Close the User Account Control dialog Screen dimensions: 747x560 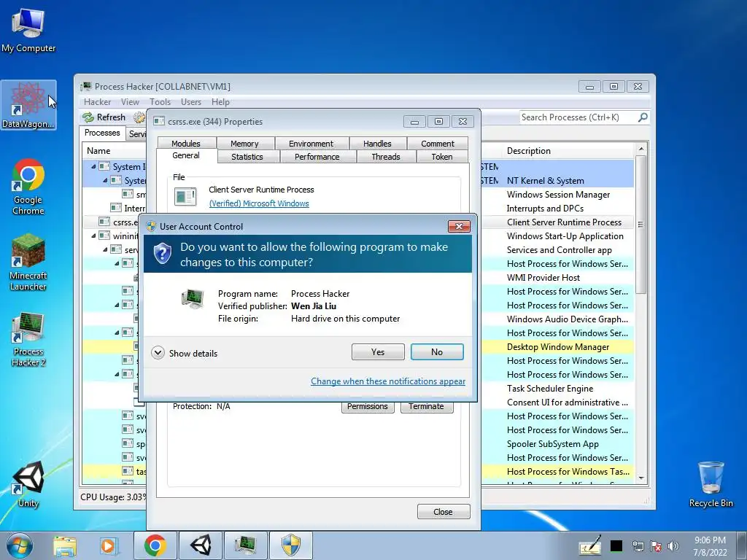coord(460,226)
